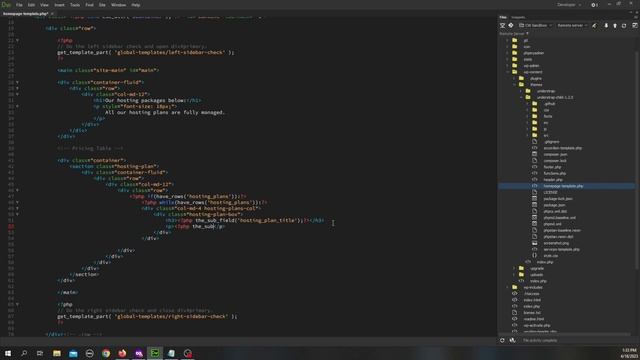Click the expand Files panel icon
Viewport: 640px width, 360px height.
pyautogui.click(x=635, y=25)
